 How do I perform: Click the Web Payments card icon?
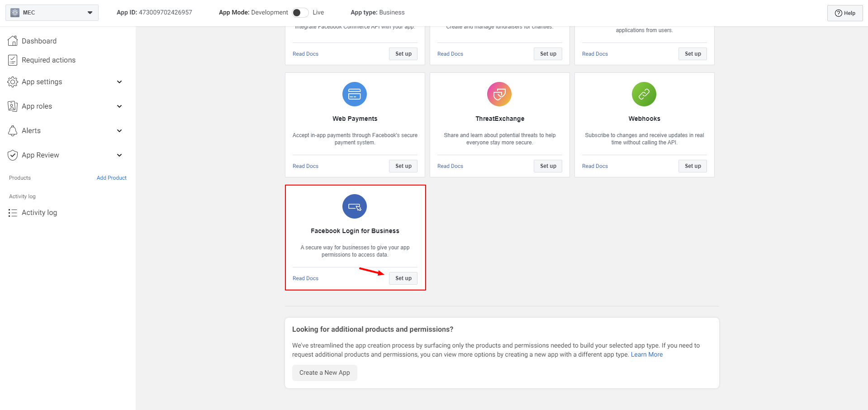click(355, 94)
